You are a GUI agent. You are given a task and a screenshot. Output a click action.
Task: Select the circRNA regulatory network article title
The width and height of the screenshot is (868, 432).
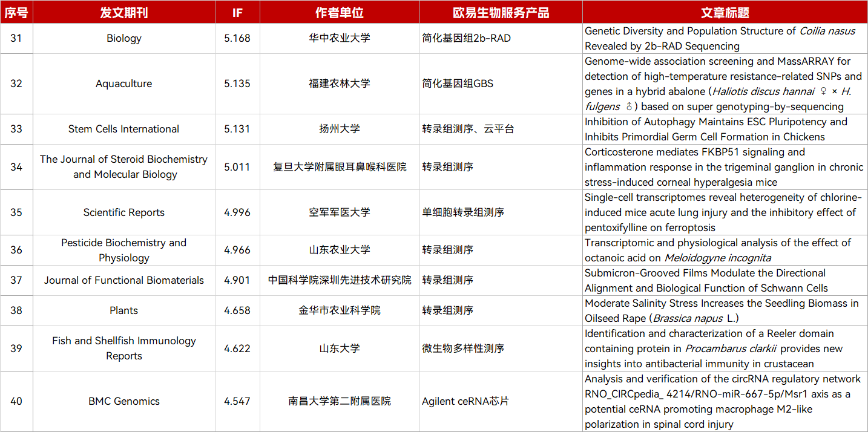click(725, 402)
